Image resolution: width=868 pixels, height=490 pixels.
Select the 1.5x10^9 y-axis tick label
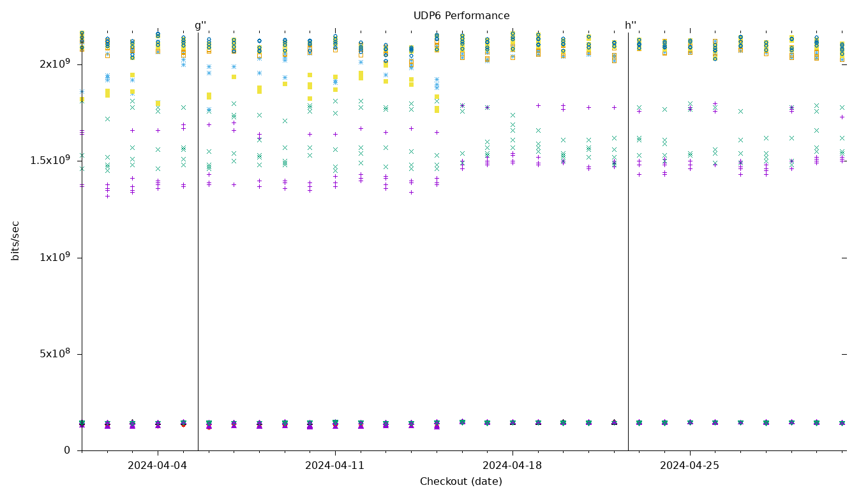50,161
